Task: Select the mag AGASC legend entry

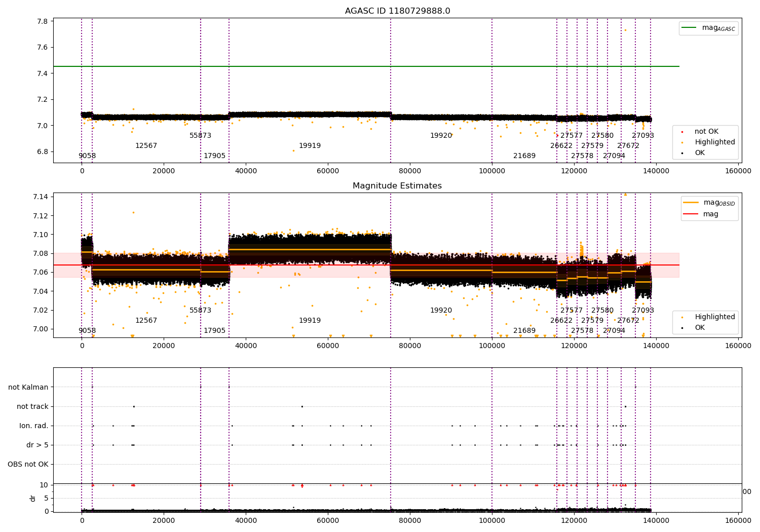Action: 708,28
